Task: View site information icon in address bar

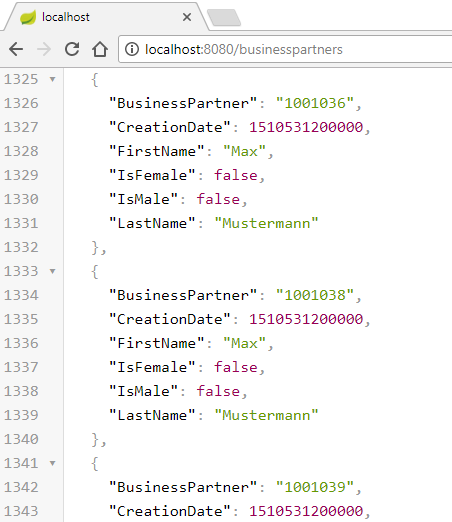Action: [132, 49]
